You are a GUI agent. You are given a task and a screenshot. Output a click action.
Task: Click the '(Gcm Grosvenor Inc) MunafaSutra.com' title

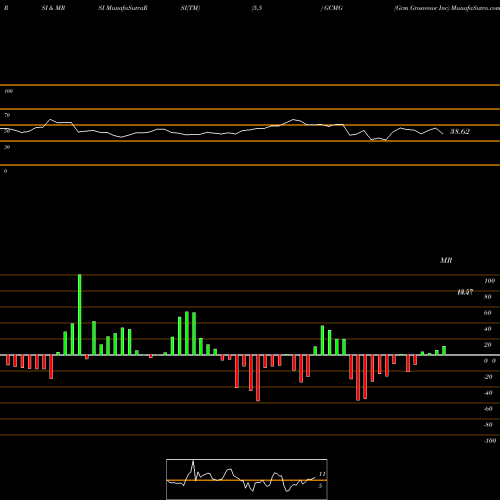447,8
